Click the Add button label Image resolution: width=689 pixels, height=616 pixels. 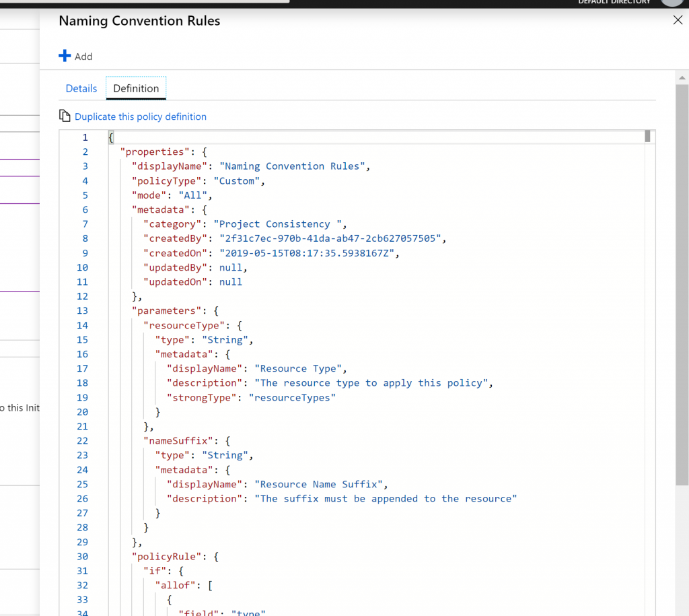[83, 57]
